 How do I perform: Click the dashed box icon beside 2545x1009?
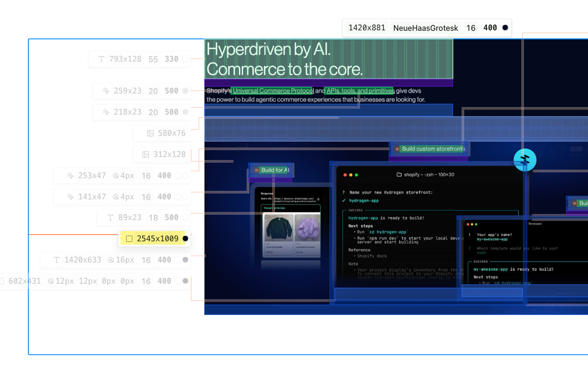(x=129, y=238)
